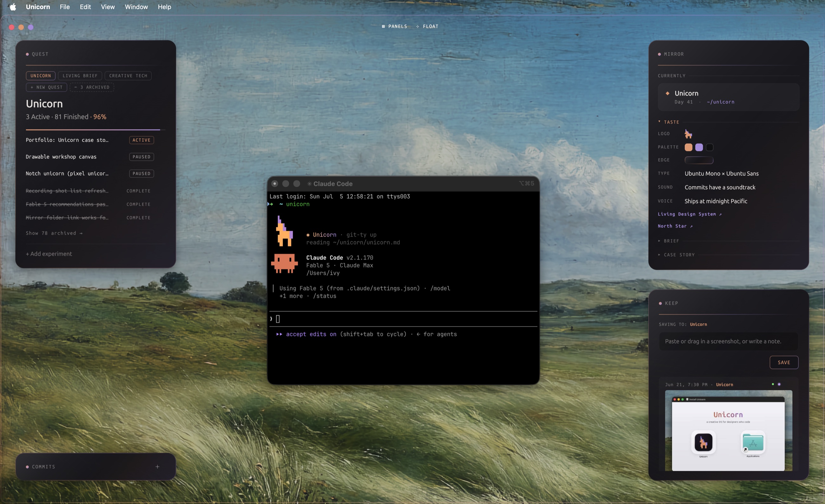The height and width of the screenshot is (504, 825).
Task: Expand the CASE STORY section
Action: tap(676, 255)
